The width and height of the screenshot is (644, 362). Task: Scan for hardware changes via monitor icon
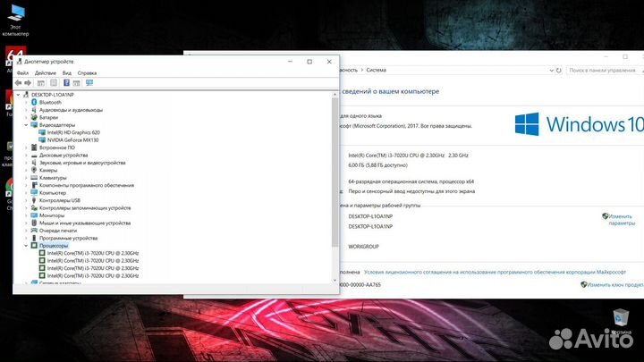pyautogui.click(x=89, y=83)
